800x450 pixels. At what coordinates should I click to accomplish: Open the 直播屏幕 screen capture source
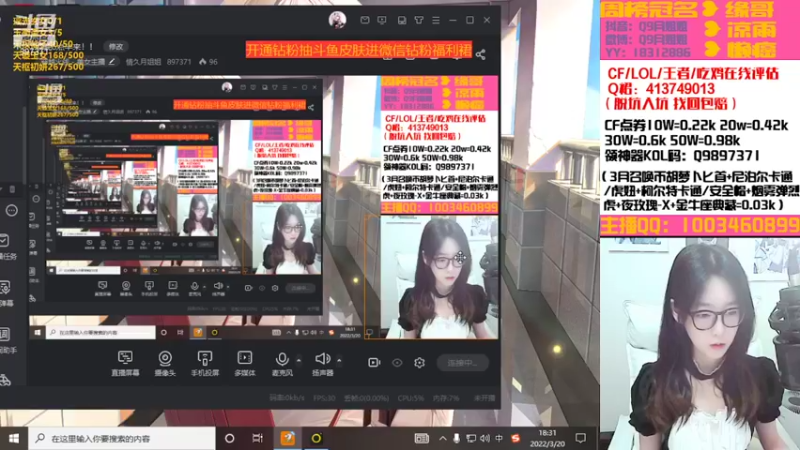(125, 363)
